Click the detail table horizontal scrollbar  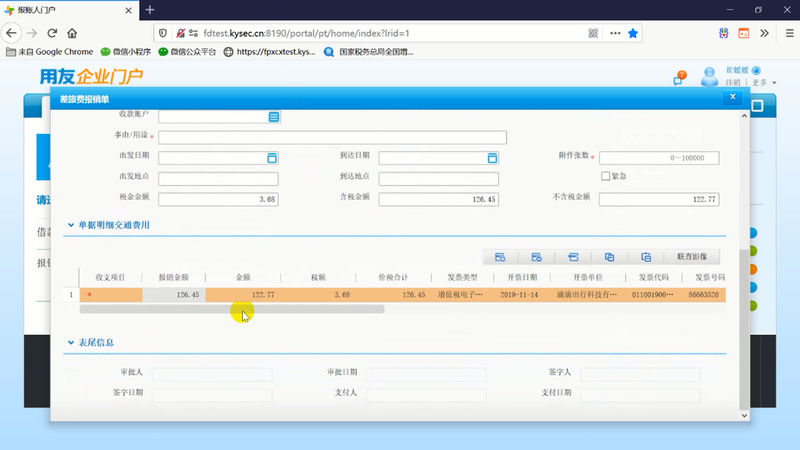coord(232,309)
